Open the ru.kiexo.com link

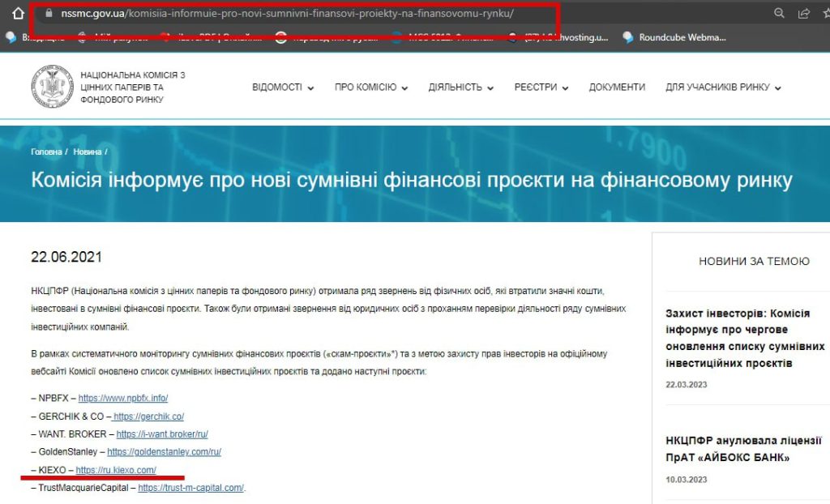tap(116, 470)
